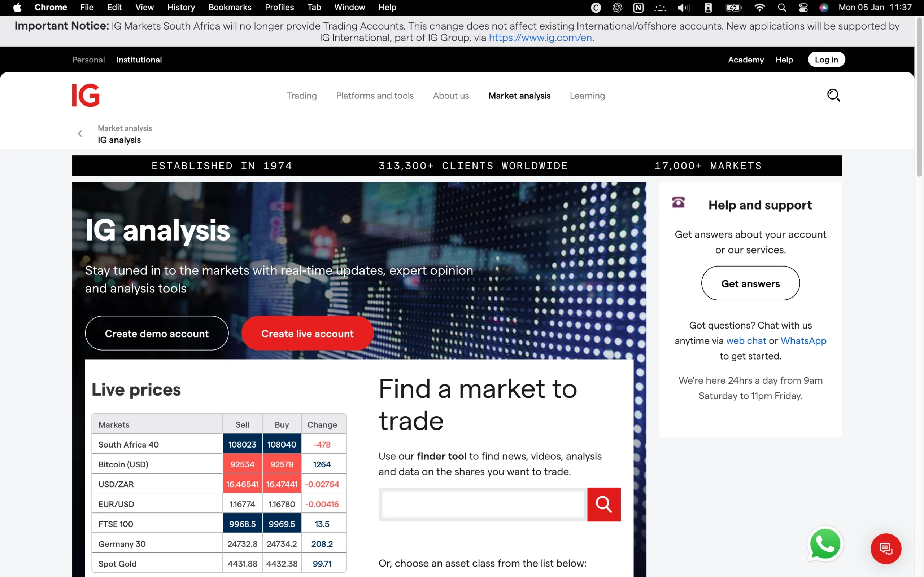This screenshot has height=577, width=924.
Task: Open the https://www.ig.com/en link
Action: point(541,38)
